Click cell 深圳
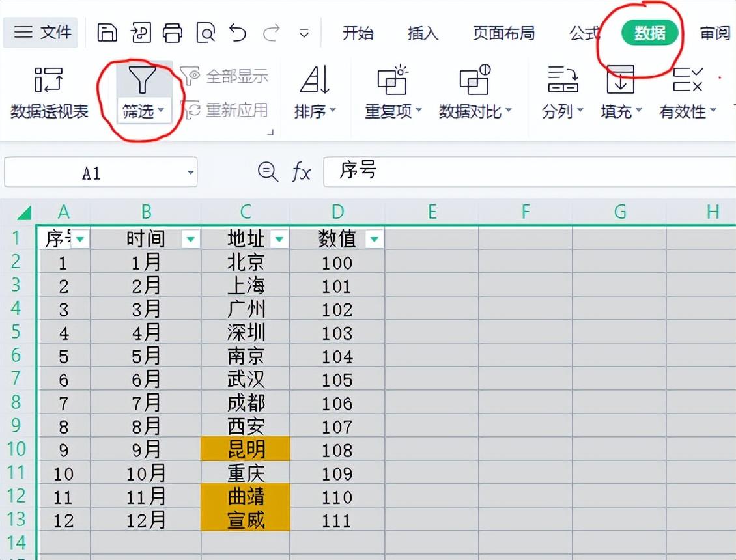 (246, 332)
